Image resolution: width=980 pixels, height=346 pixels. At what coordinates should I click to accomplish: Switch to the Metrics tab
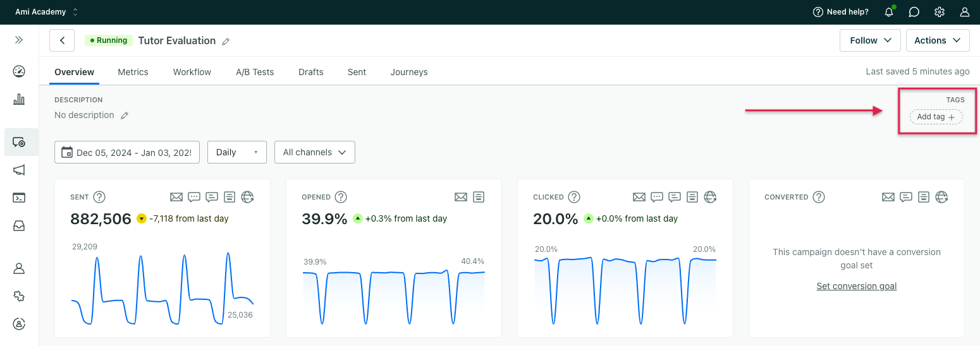pos(133,72)
